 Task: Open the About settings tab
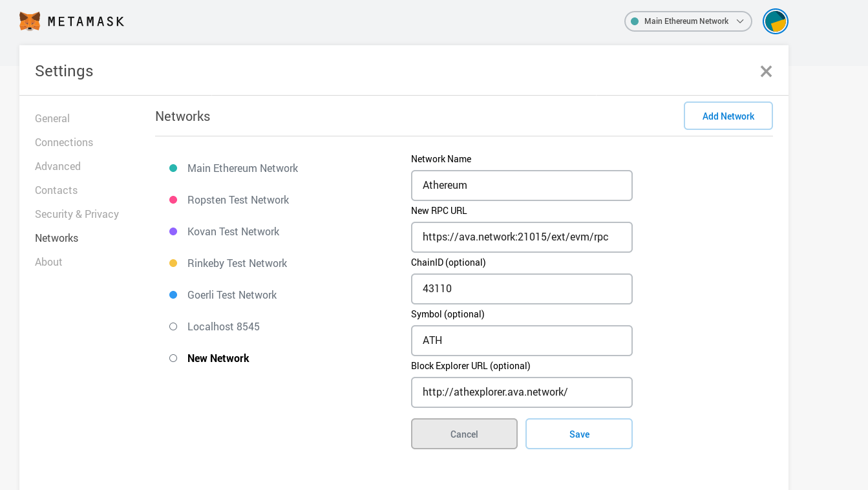[48, 262]
